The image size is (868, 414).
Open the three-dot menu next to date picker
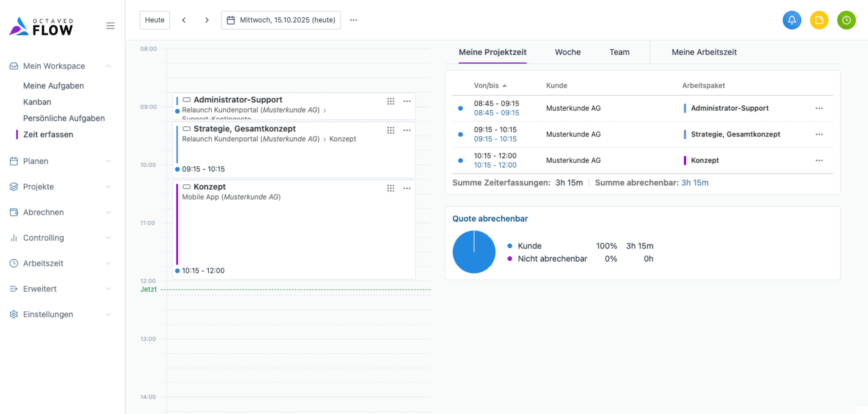pyautogui.click(x=353, y=20)
